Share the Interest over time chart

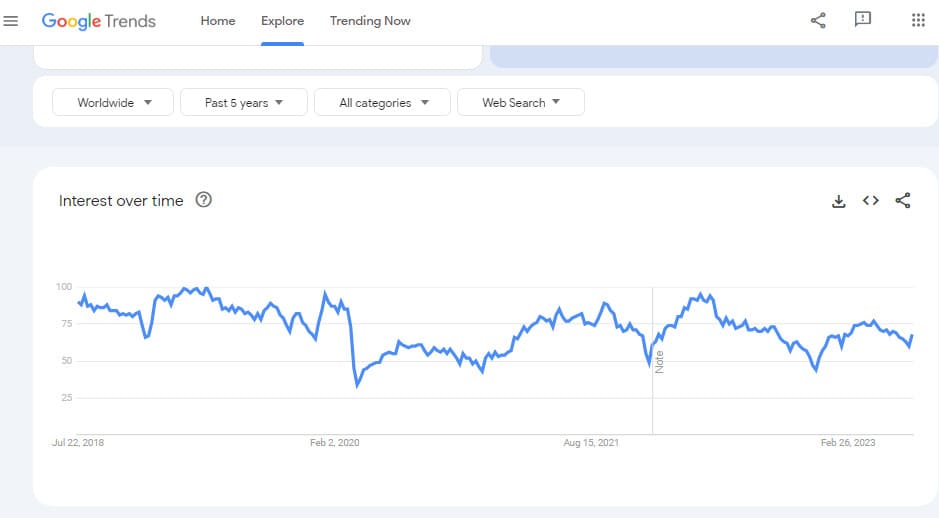[902, 201]
